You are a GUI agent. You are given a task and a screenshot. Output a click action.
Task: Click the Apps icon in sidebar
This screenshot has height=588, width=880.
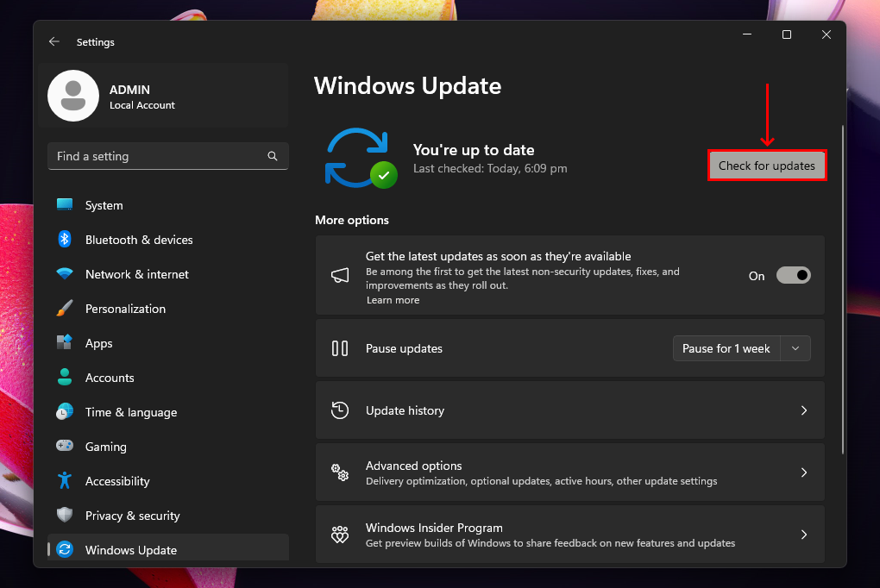tap(65, 342)
